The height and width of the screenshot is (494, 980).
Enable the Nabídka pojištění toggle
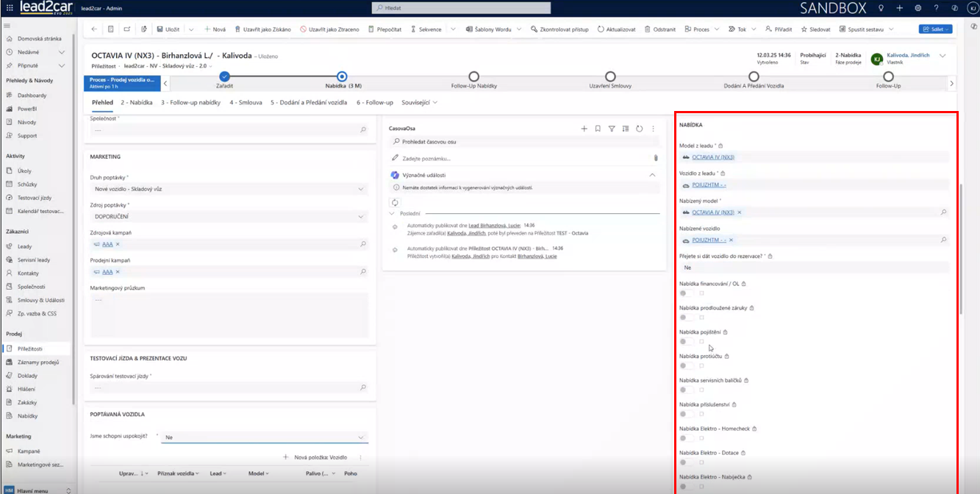point(687,342)
